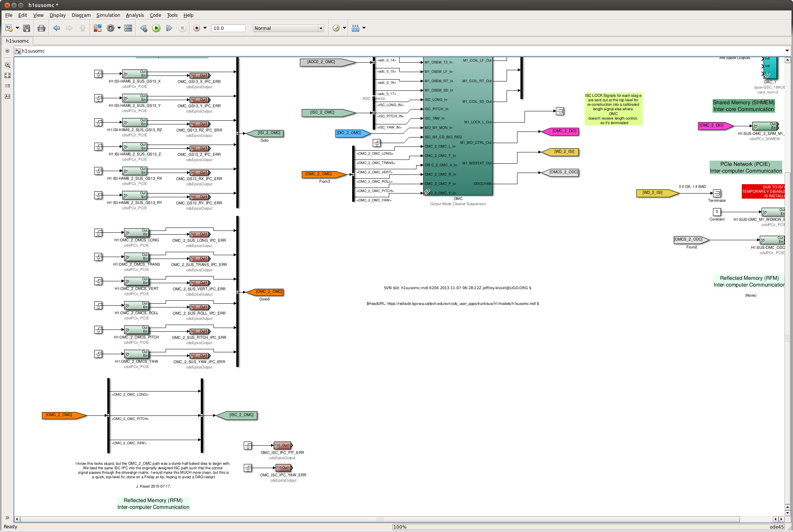
Task: Open the Display menu
Action: [58, 15]
